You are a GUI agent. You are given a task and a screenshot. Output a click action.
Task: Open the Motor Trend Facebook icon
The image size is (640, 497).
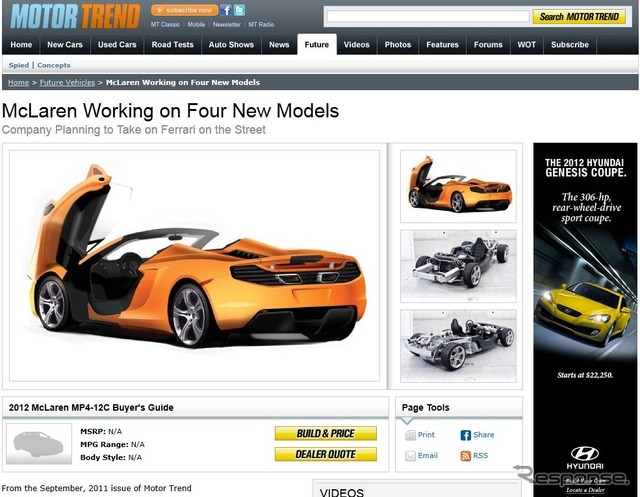tap(226, 10)
